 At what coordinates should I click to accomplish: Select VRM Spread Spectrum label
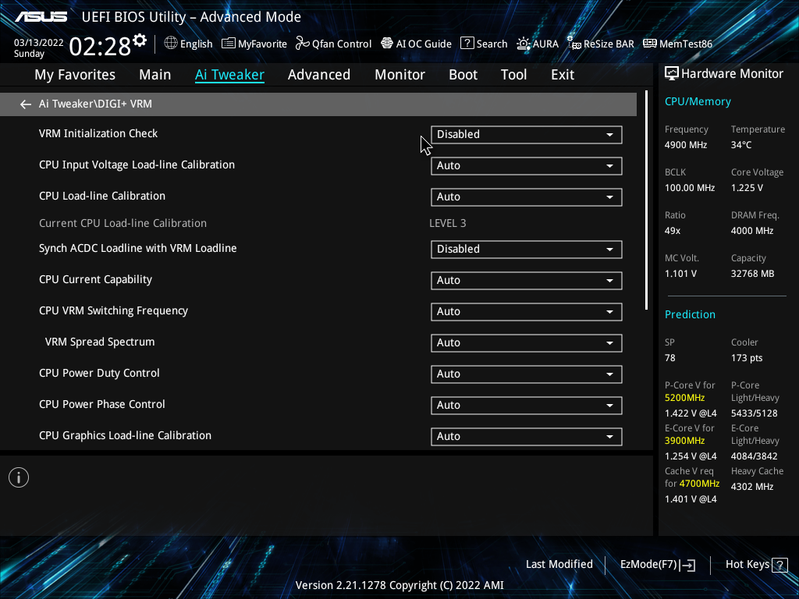[x=99, y=342]
